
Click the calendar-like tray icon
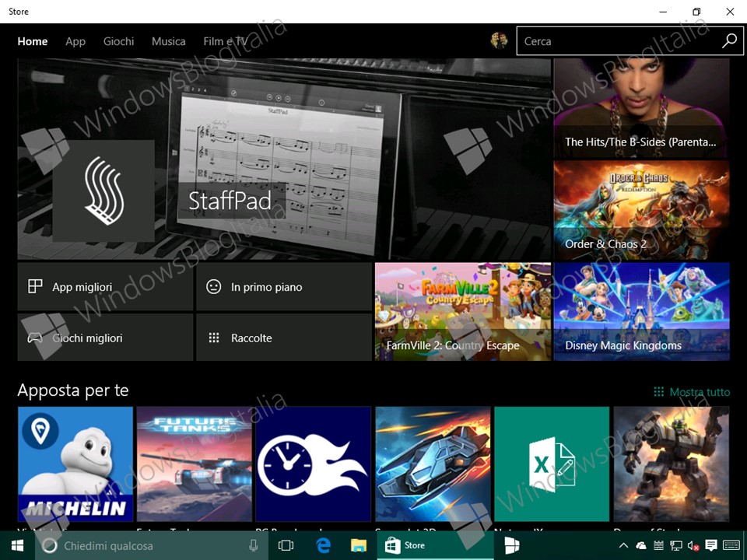[x=658, y=546]
